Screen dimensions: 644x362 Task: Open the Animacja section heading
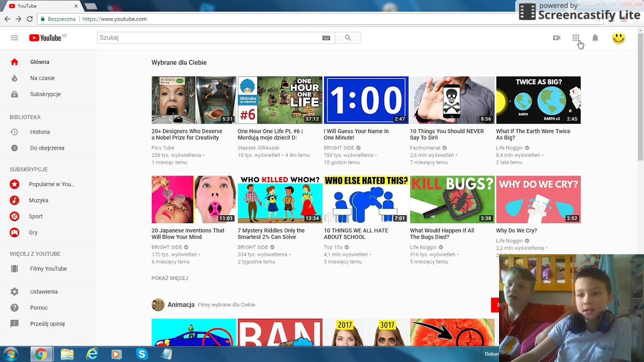(x=181, y=305)
